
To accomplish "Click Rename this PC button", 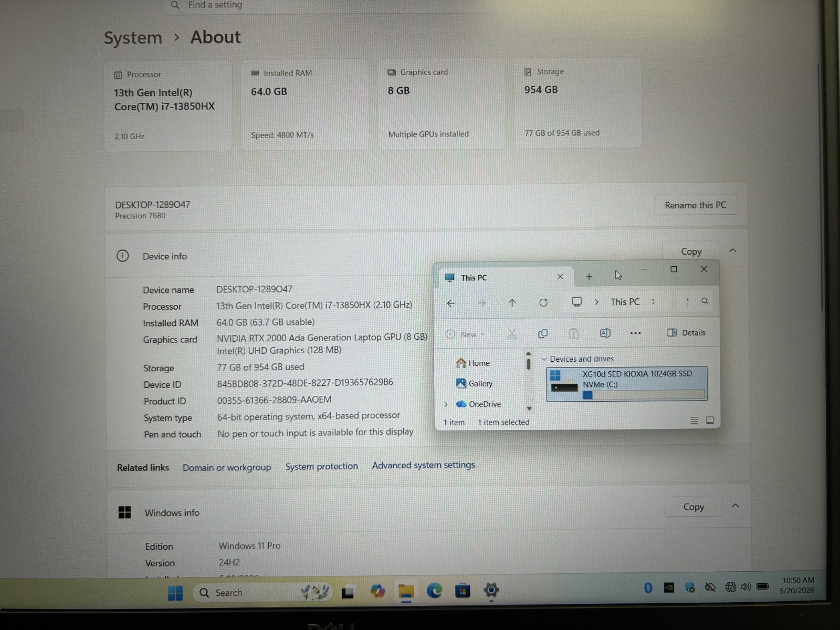I will (x=695, y=205).
